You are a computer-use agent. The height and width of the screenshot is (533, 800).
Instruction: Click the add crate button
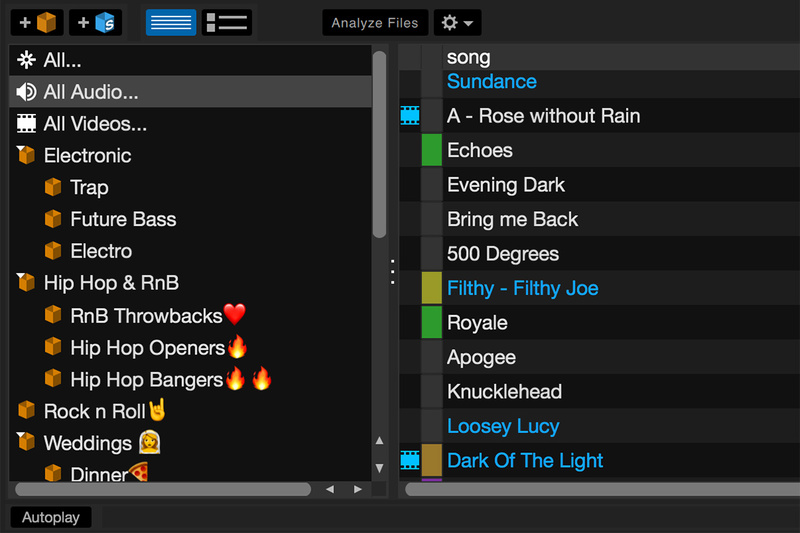[37, 22]
